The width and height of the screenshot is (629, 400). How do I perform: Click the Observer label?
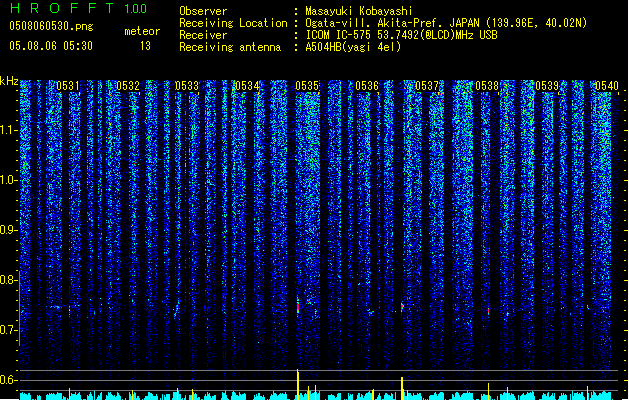[x=203, y=11]
